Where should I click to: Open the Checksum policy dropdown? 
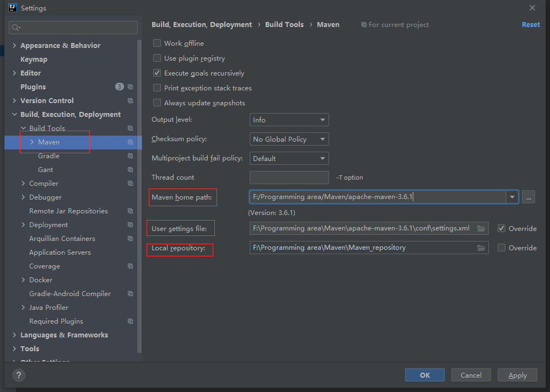[289, 139]
